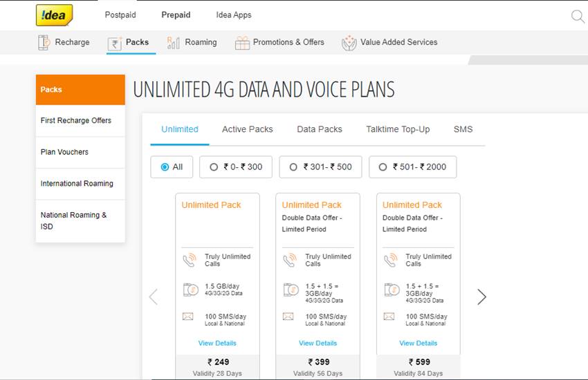
Task: Click the ₹399 price
Action: 319,362
